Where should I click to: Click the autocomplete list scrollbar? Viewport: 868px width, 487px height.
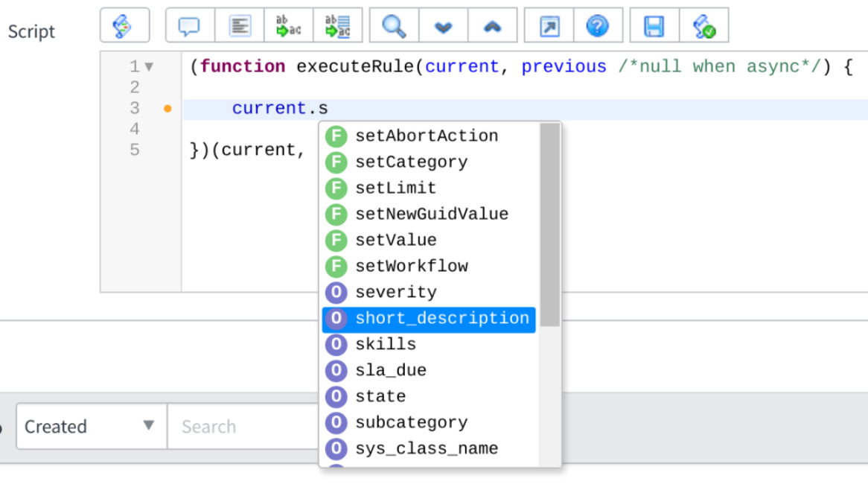[x=549, y=225]
